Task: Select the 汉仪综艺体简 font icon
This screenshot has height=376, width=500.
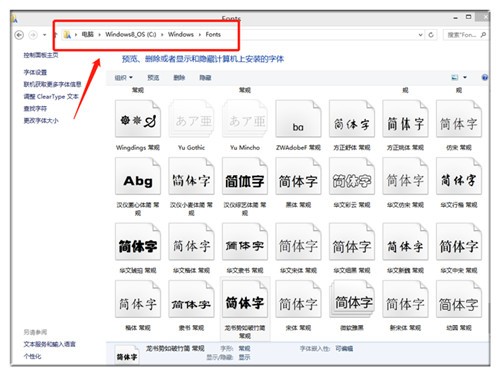Action: [x=245, y=176]
